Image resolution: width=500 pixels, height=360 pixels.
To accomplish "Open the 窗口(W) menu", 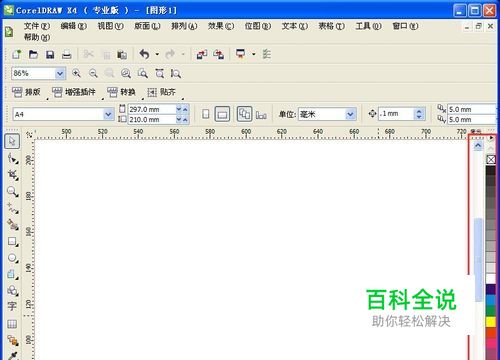I will point(405,26).
